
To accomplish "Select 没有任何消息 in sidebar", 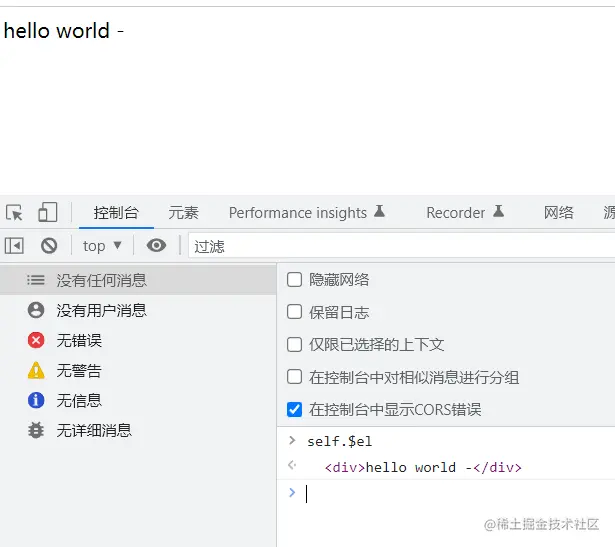I will pos(138,280).
